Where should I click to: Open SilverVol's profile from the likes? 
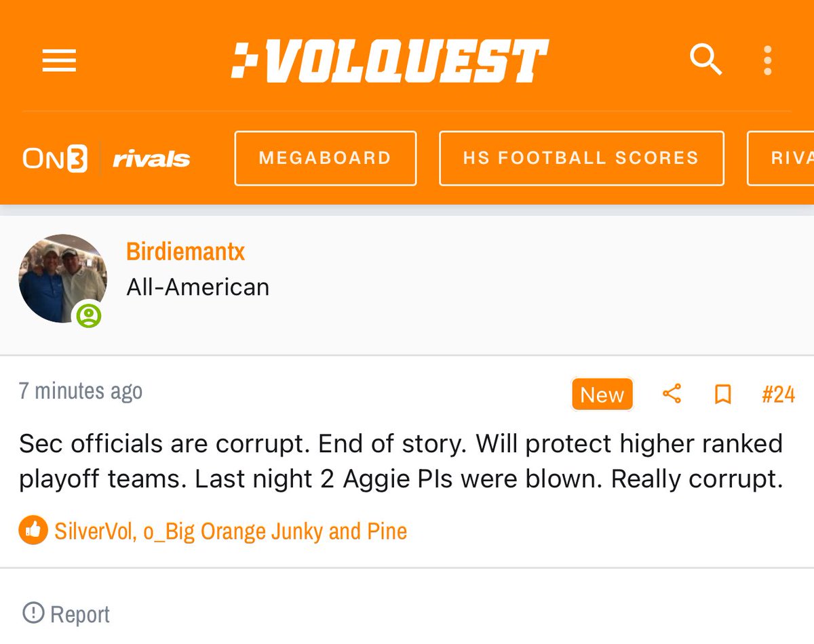[95, 531]
